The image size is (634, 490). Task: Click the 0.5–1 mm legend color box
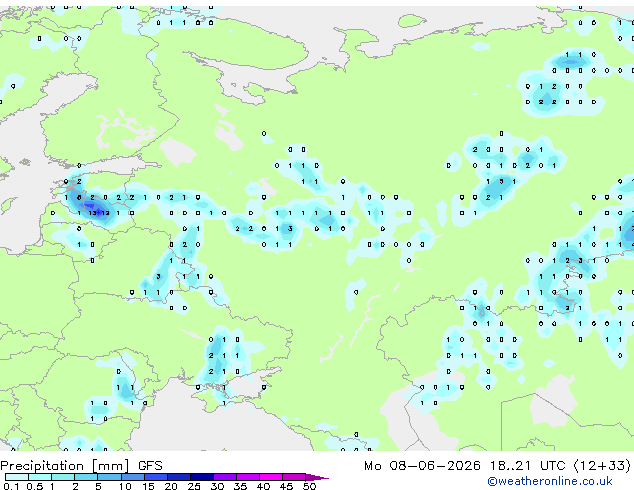(x=40, y=477)
